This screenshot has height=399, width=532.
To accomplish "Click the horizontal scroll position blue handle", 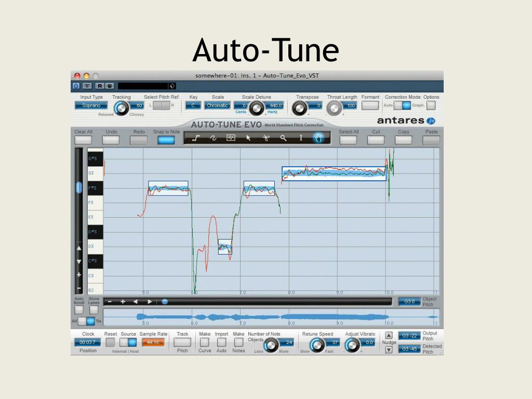I will click(165, 302).
